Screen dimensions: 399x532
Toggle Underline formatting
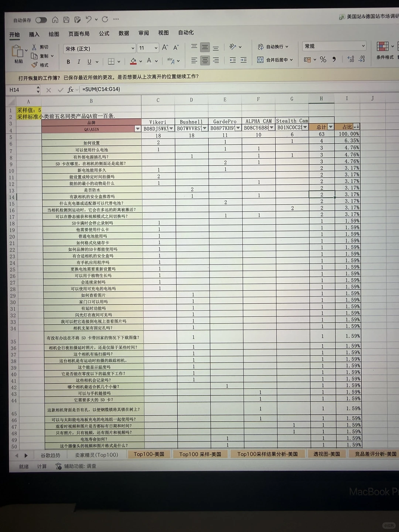pos(89,62)
